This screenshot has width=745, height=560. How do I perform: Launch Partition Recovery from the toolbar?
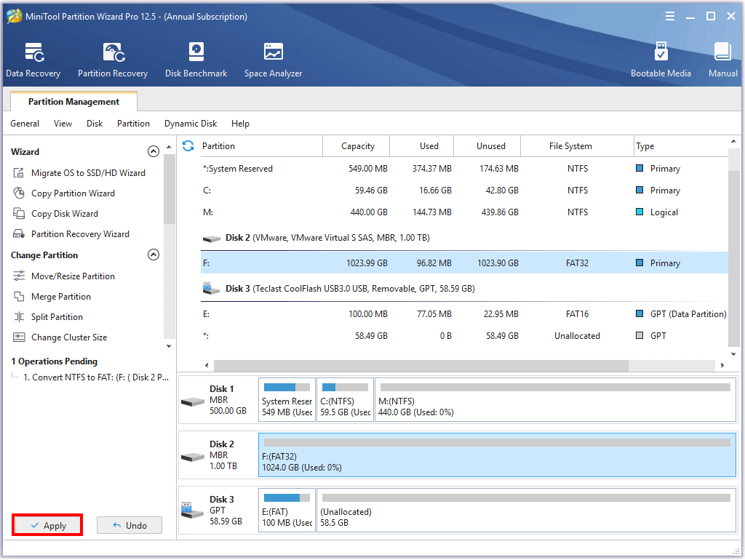click(113, 60)
